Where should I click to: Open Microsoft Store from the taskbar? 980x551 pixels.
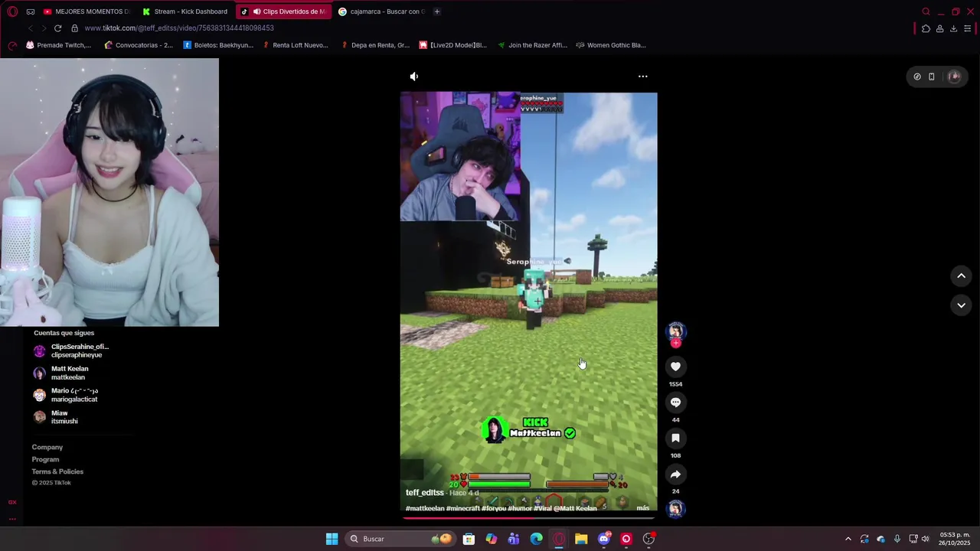469,539
